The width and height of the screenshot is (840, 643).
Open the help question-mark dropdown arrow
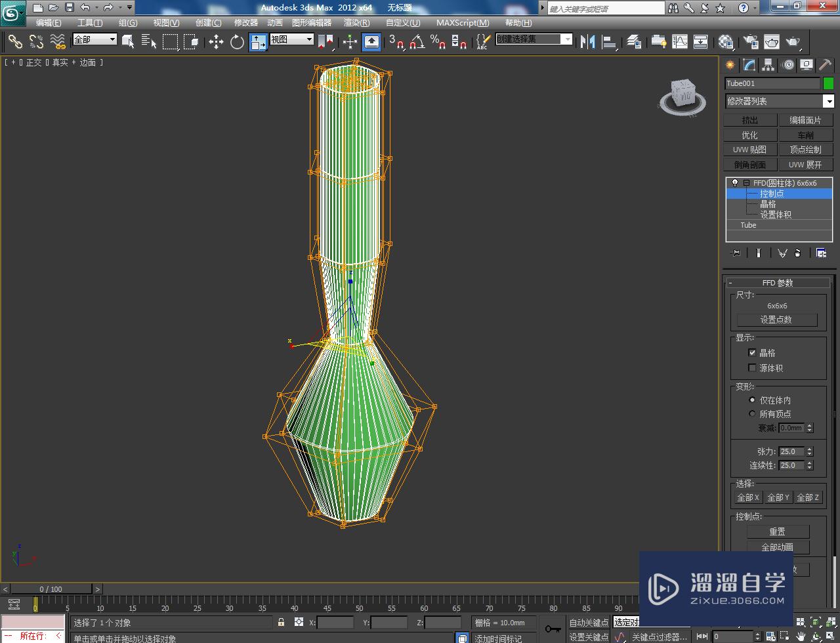(x=755, y=8)
